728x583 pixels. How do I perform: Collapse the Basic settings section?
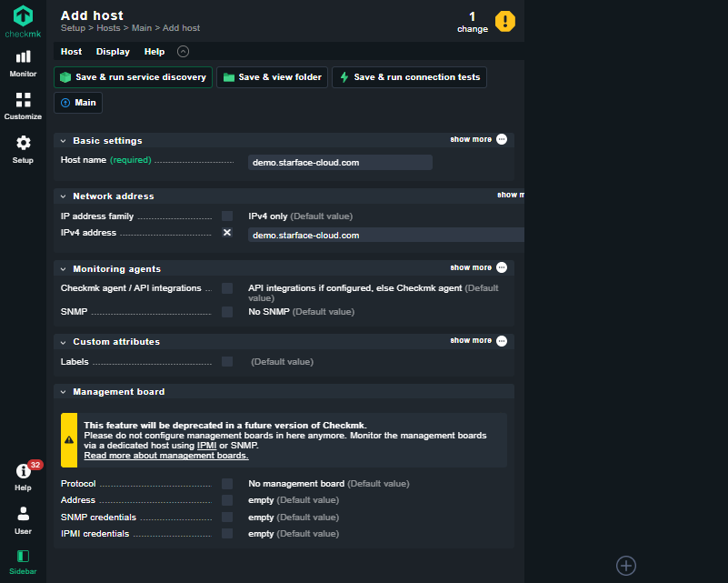tap(63, 141)
